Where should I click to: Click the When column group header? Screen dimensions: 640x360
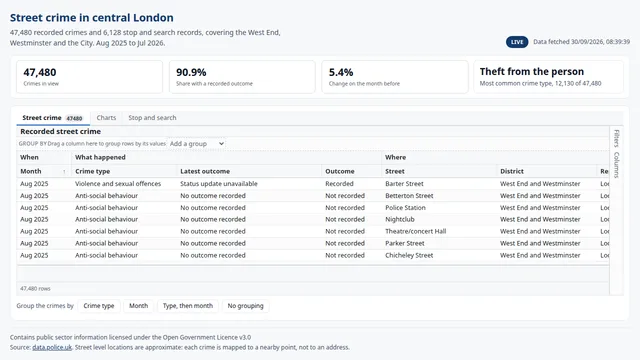[x=44, y=157]
